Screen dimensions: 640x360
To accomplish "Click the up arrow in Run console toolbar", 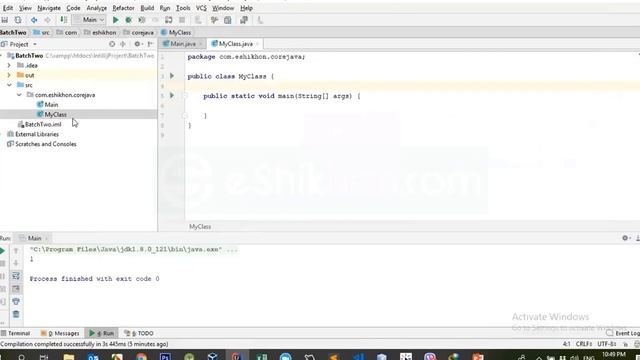I will pos(16,251).
